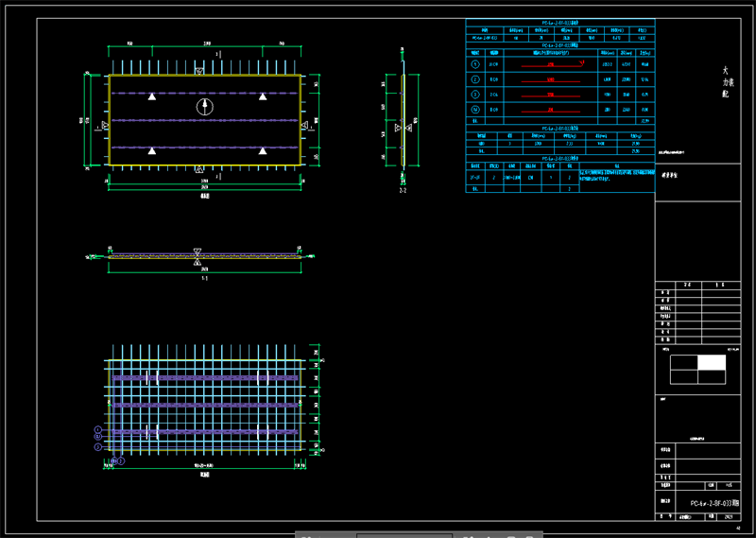
Task: Click the "1-1" section view label
Action: (204, 278)
